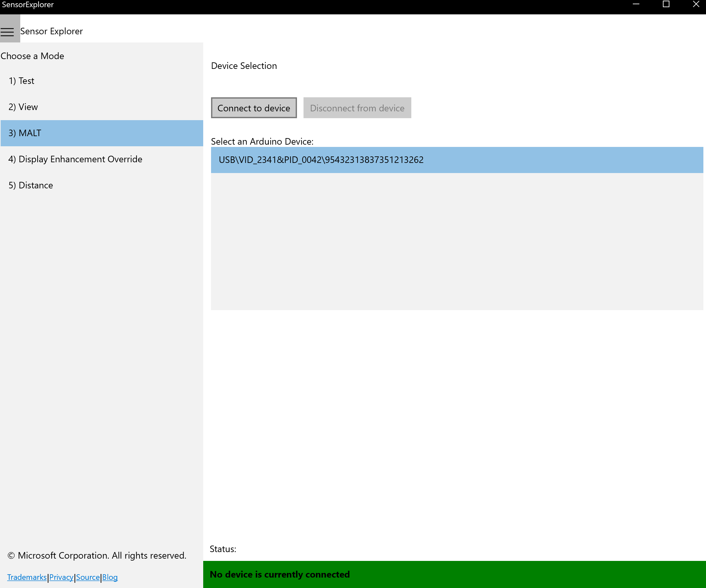Toggle the Distance mode selection

(31, 185)
